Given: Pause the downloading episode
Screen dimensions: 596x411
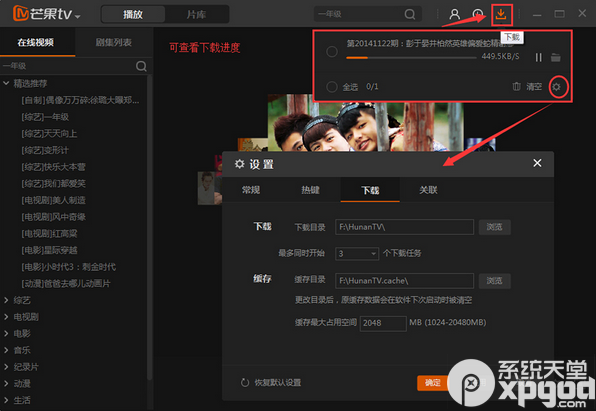Looking at the screenshot, I should click(x=538, y=57).
